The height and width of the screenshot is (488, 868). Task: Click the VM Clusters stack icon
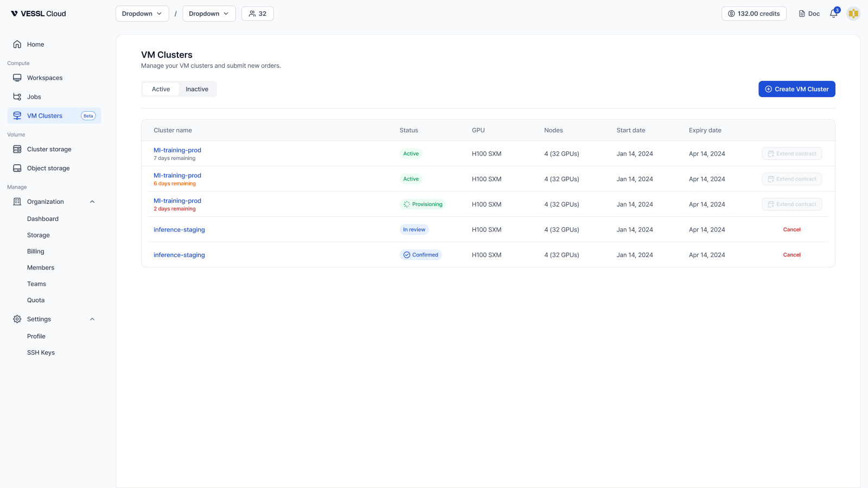(17, 116)
